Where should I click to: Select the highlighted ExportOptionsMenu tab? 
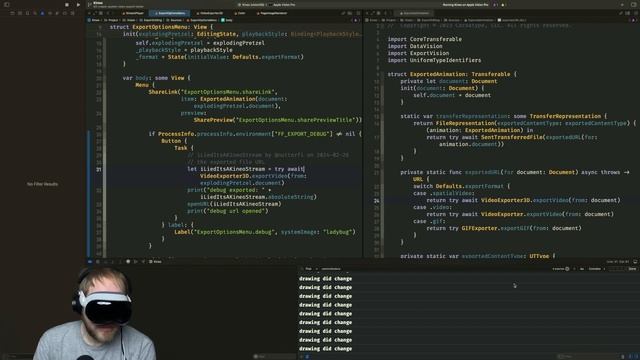tap(169, 13)
